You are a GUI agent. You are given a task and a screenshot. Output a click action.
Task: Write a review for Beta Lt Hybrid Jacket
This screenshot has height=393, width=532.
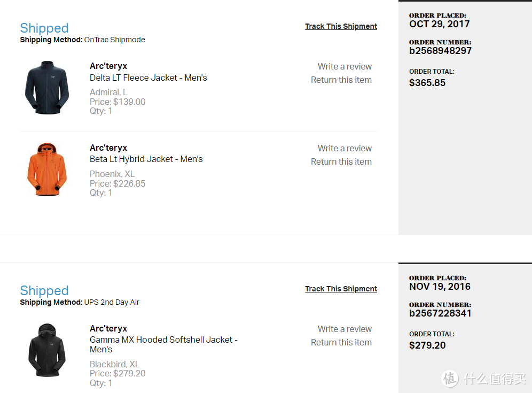tap(345, 149)
